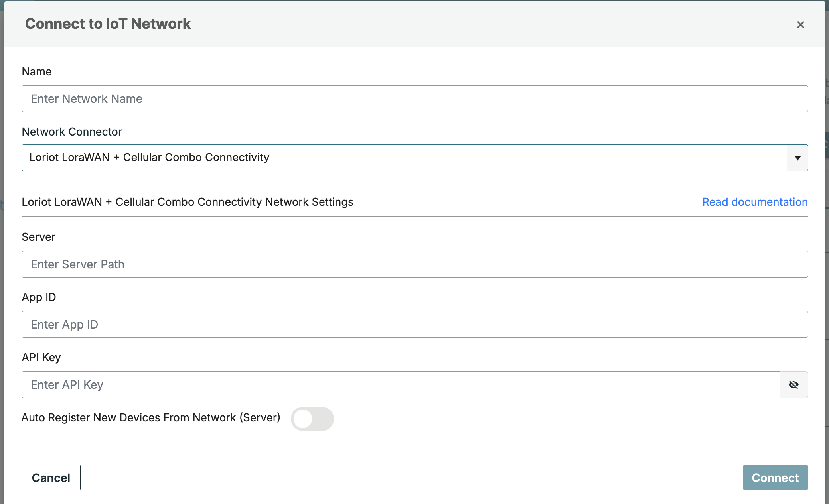829x504 pixels.
Task: Select the Enter App ID field
Action: pos(414,325)
